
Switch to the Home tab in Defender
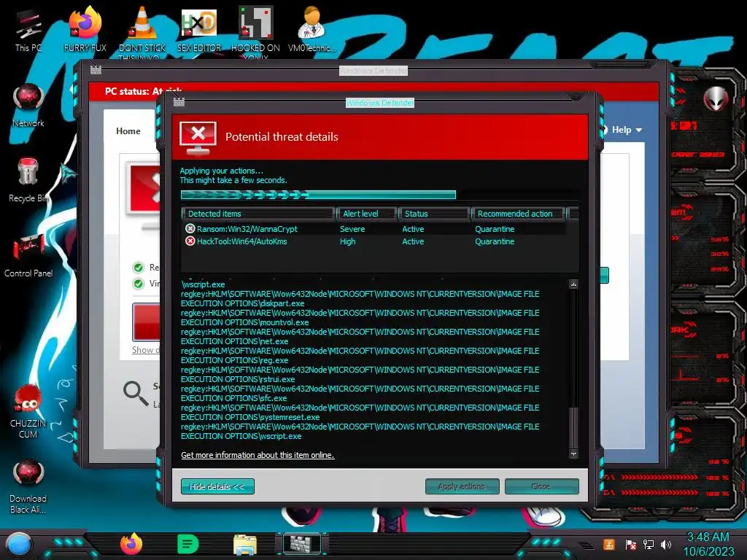click(128, 131)
